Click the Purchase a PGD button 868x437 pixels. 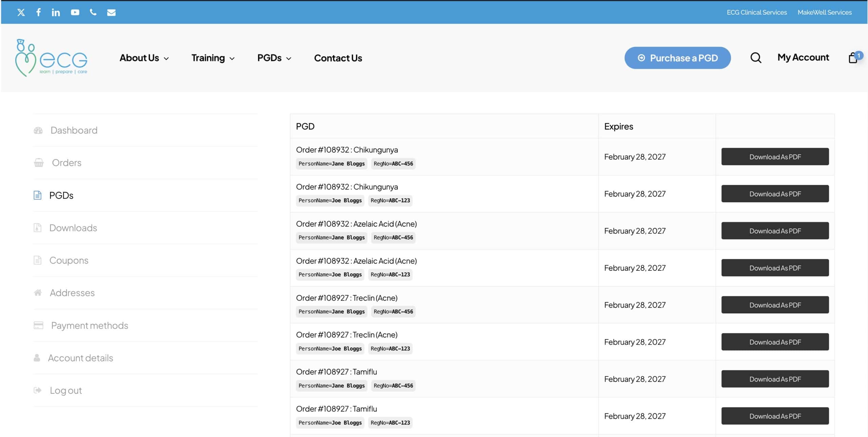click(677, 58)
